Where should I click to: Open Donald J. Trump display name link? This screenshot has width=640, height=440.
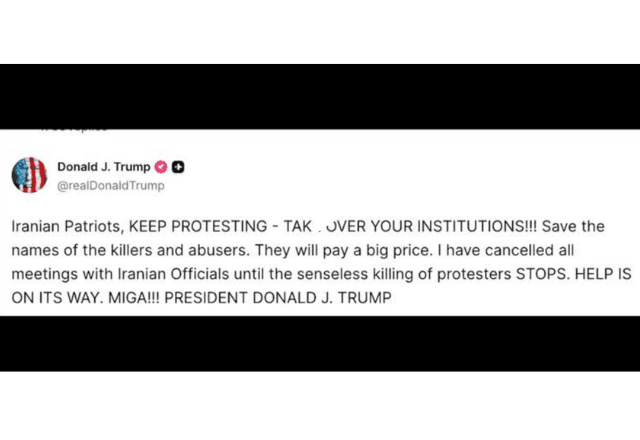tap(103, 167)
